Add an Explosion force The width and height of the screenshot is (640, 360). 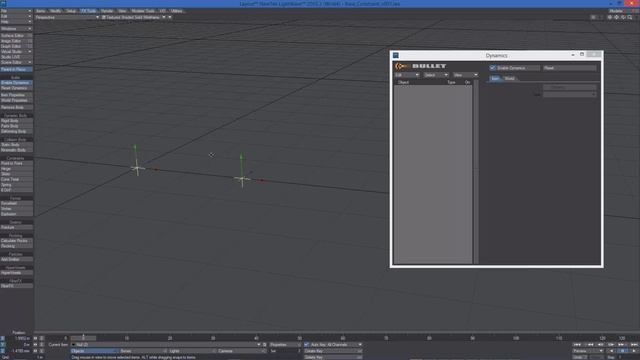coord(16,214)
